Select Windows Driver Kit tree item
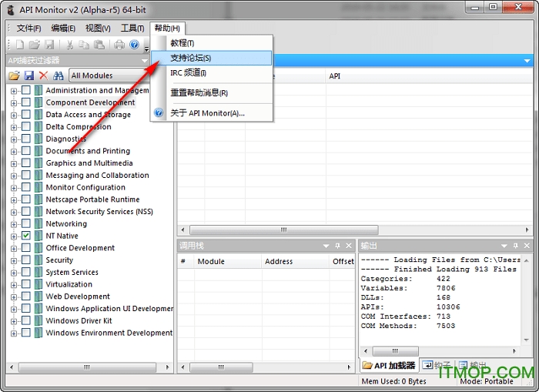This screenshot has width=539, height=392. [79, 320]
